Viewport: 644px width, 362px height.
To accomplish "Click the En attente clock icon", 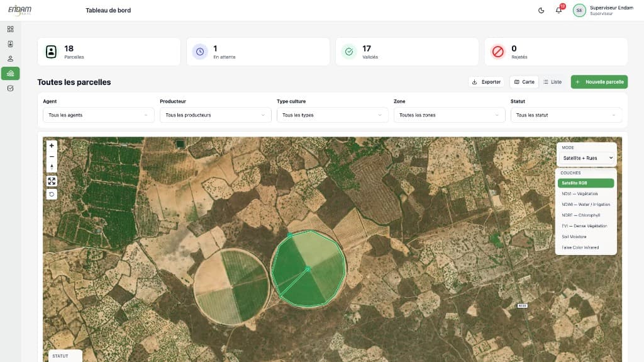I will (200, 52).
